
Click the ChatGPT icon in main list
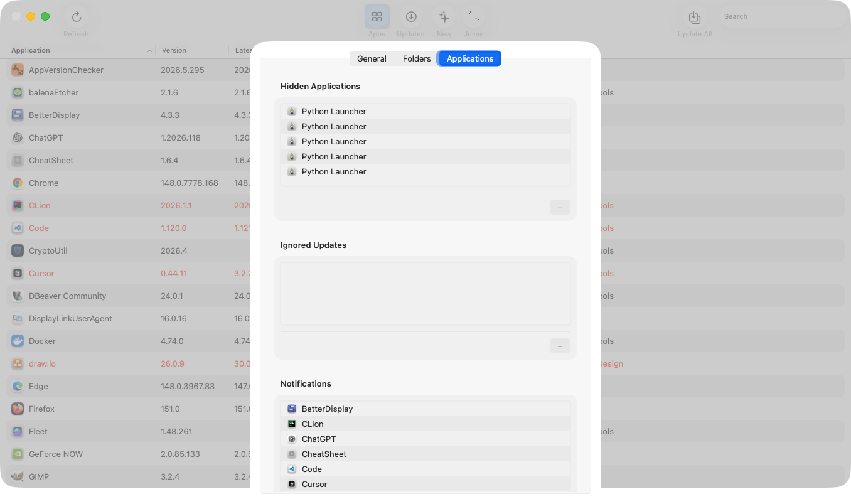[18, 137]
